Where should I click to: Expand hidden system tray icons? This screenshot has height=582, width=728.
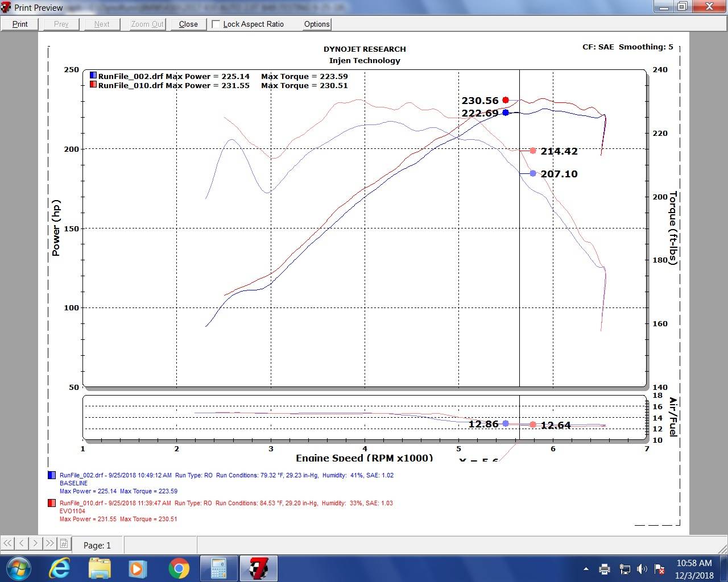tap(587, 569)
